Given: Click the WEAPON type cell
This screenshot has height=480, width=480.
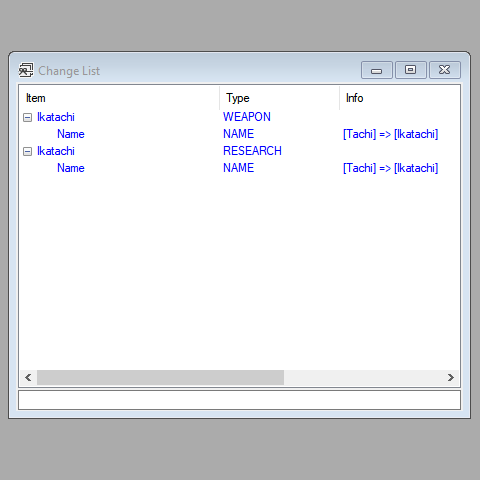Looking at the screenshot, I should coord(247,117).
